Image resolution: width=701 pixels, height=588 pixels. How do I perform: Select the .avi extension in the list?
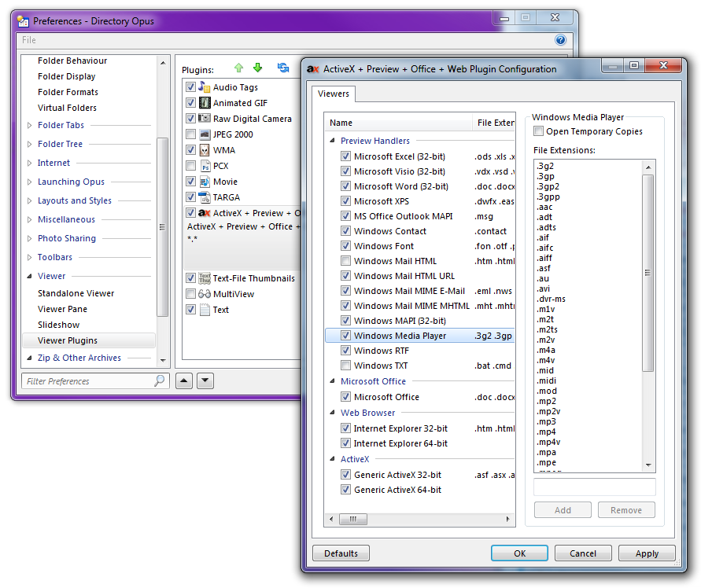coord(544,288)
